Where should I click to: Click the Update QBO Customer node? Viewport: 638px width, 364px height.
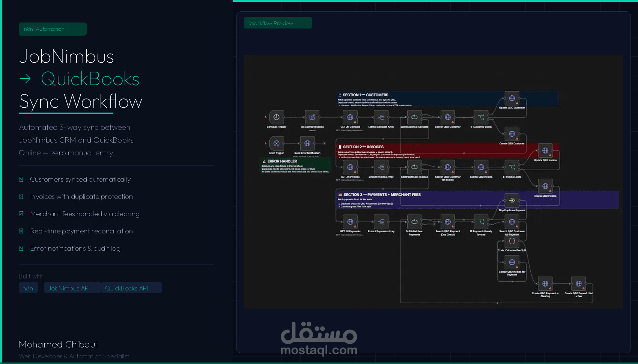pyautogui.click(x=512, y=98)
